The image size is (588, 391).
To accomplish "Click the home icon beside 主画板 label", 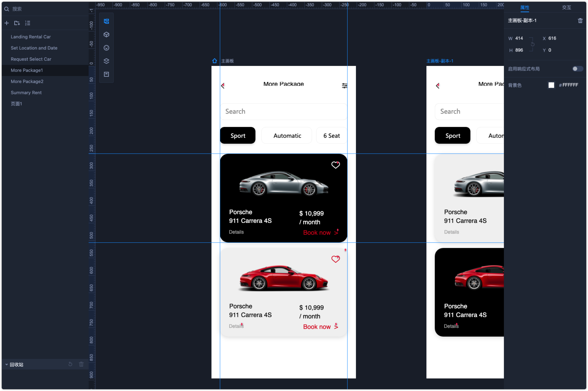I will pos(215,61).
